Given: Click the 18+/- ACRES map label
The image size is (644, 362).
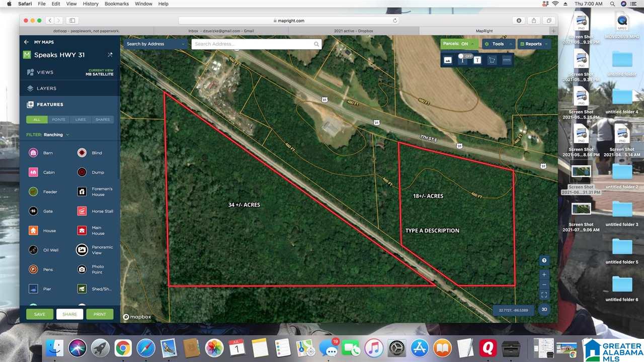Looking at the screenshot, I should [428, 196].
